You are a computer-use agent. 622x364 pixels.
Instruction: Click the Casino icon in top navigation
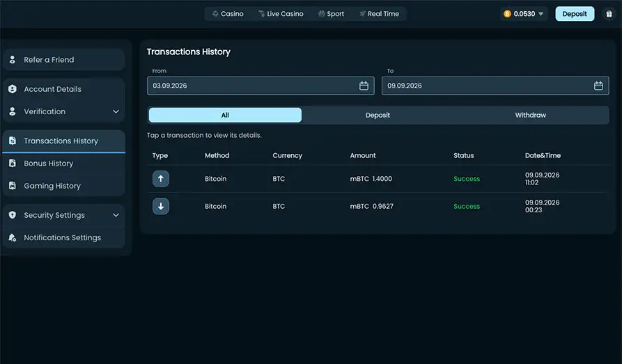[x=215, y=14]
